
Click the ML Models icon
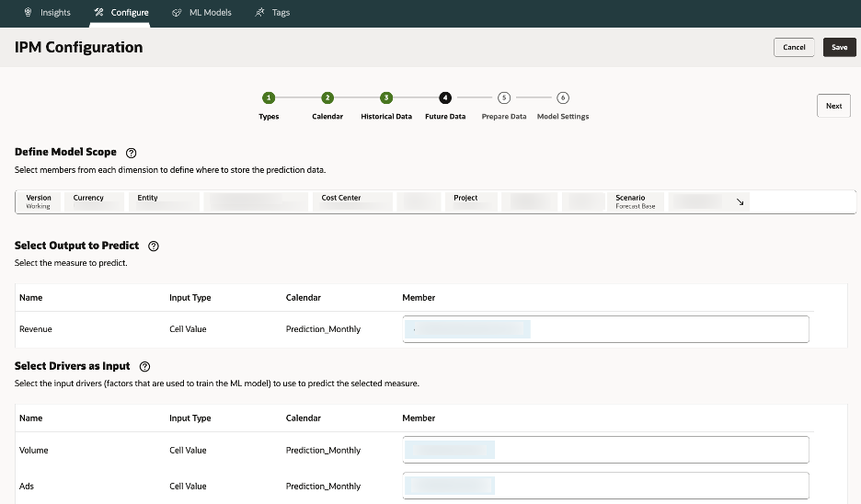click(x=177, y=13)
